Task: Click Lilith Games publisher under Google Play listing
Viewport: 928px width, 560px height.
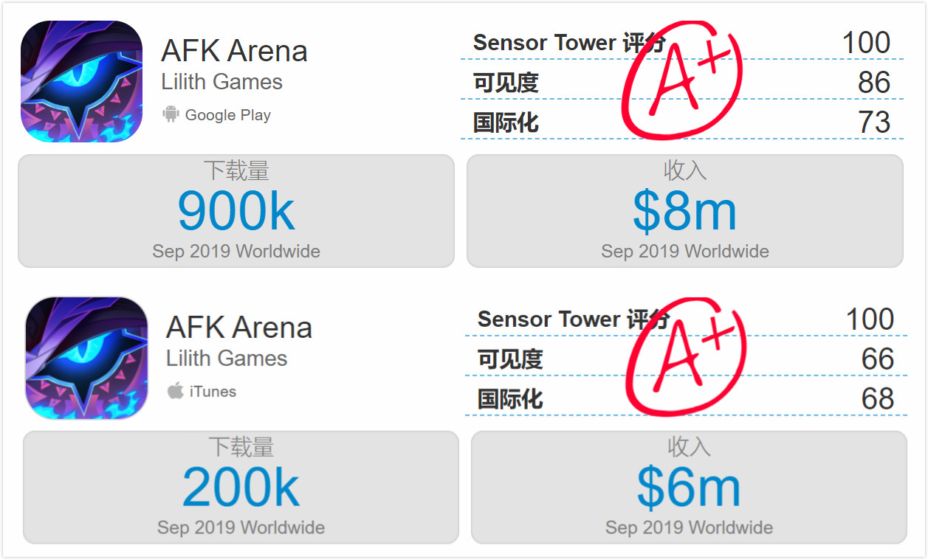Action: click(x=221, y=82)
